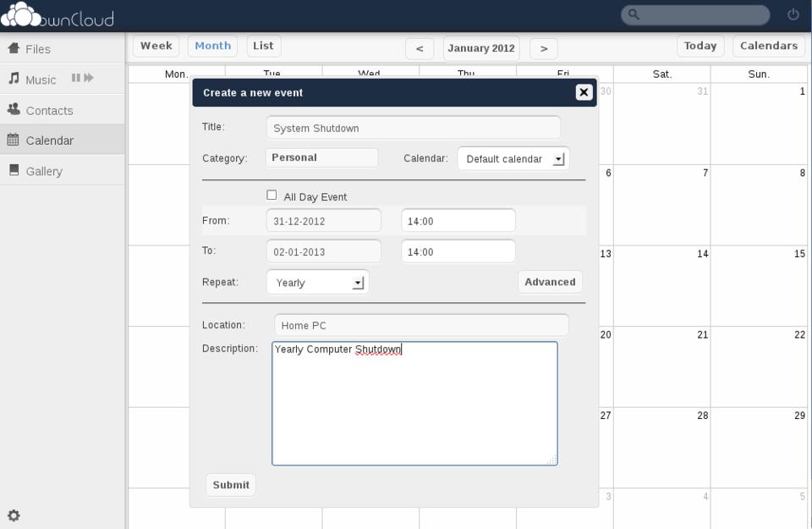Open Gallery in the sidebar
Image resolution: width=812 pixels, height=529 pixels.
[x=43, y=171]
